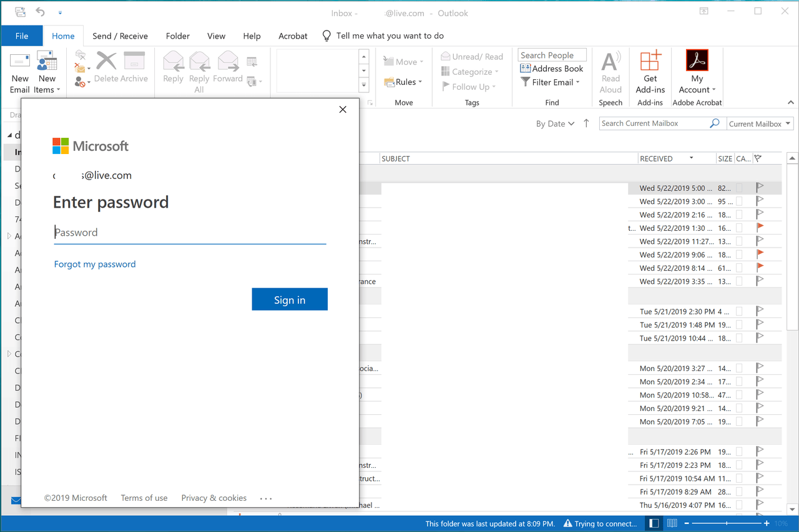
Task: Collapse the ribbon with the arrow
Action: tap(791, 102)
